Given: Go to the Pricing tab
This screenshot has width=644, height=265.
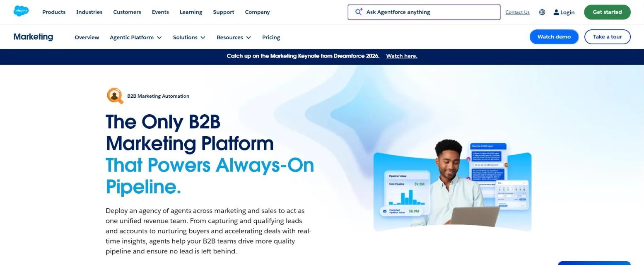Looking at the screenshot, I should tap(271, 37).
